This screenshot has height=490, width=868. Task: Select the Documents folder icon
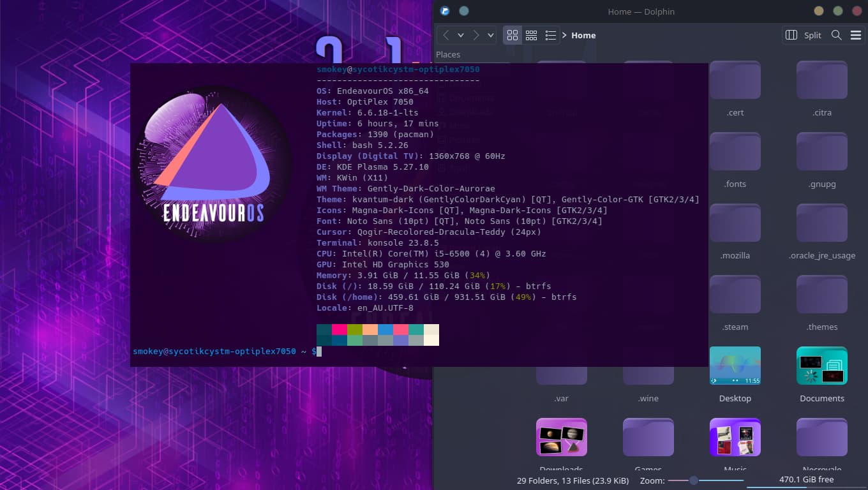822,366
